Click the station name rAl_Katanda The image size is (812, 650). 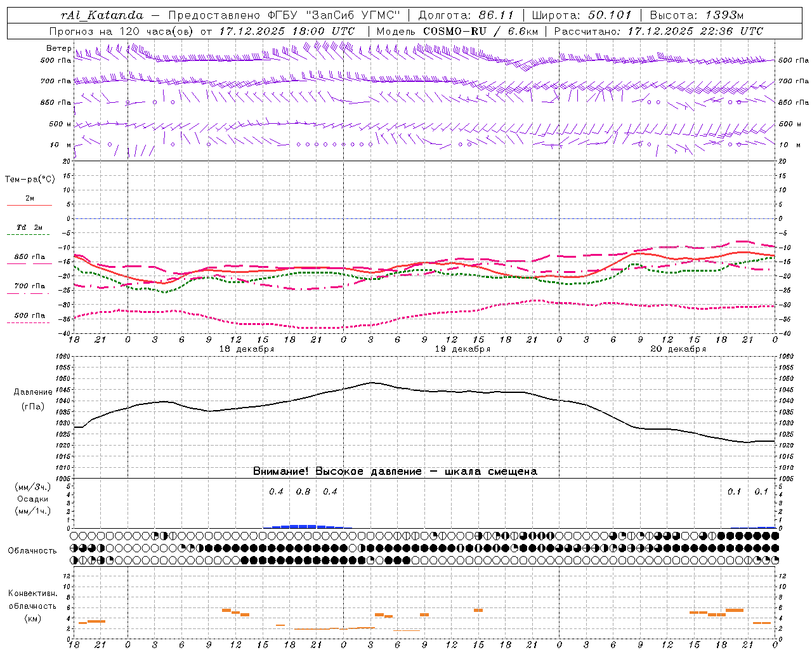(x=102, y=15)
